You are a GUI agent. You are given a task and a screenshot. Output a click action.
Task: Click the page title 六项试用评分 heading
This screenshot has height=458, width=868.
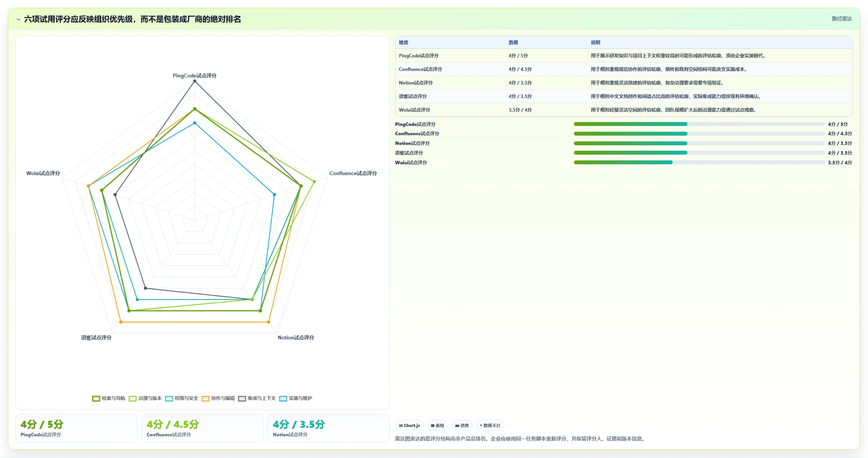click(x=133, y=19)
